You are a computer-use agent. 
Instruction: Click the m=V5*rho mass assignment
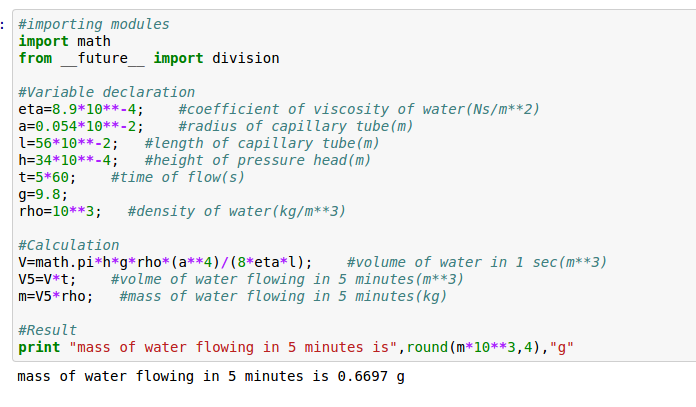pyautogui.click(x=56, y=296)
